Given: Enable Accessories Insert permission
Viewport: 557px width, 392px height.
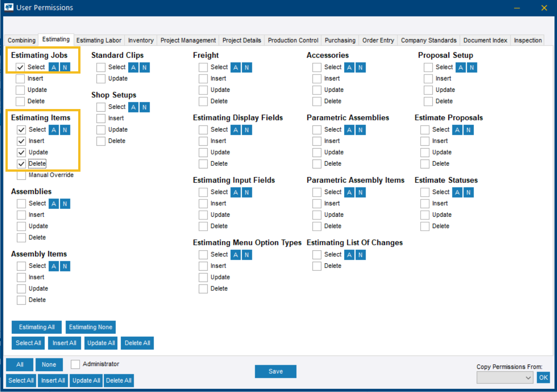Looking at the screenshot, I should (317, 79).
